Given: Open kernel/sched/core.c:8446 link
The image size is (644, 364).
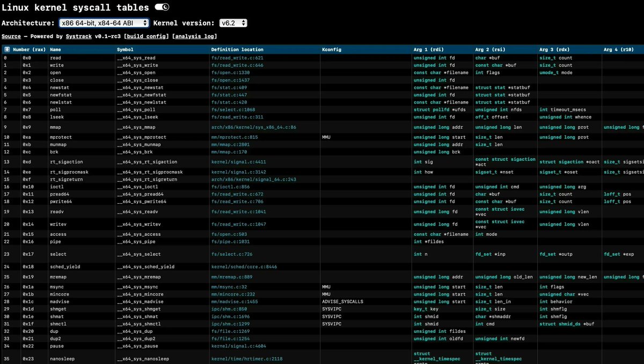Looking at the screenshot, I should tap(244, 266).
